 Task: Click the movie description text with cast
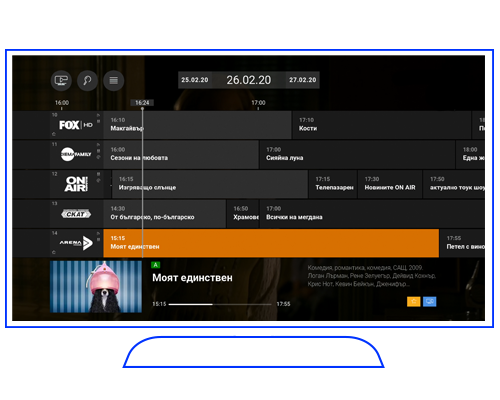coord(372,276)
